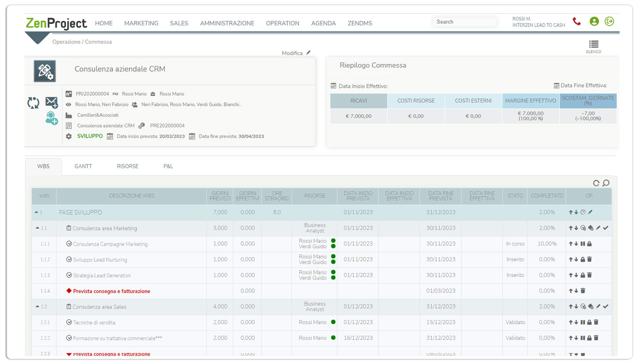
Task: Click Operazione / Commessa breadcrumb
Action: [x=82, y=42]
